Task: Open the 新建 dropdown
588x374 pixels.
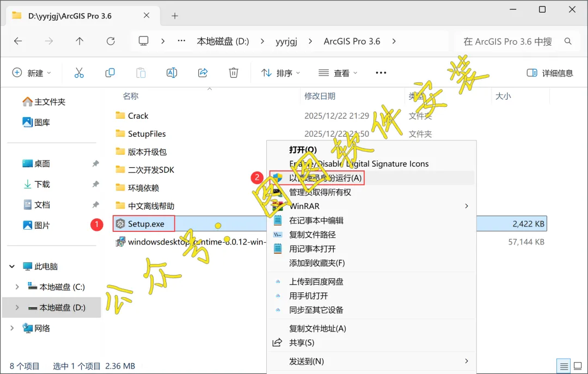Action: click(32, 73)
